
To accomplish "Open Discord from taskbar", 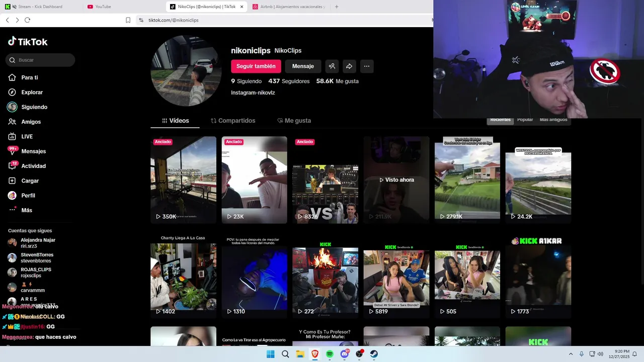I will tap(345, 354).
